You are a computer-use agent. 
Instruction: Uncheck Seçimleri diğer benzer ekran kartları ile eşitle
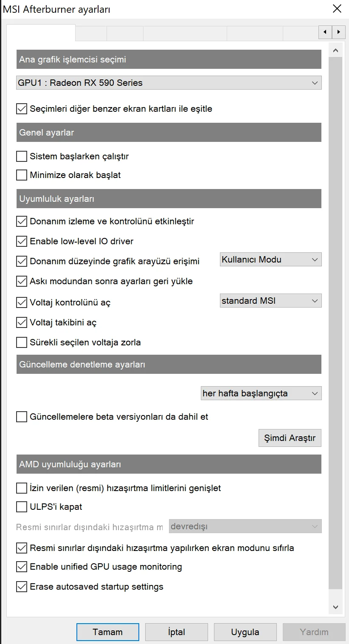tap(21, 108)
